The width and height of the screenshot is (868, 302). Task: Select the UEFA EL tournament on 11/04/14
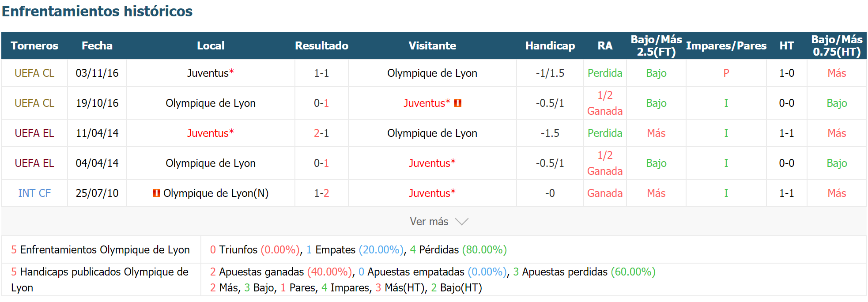(x=34, y=133)
